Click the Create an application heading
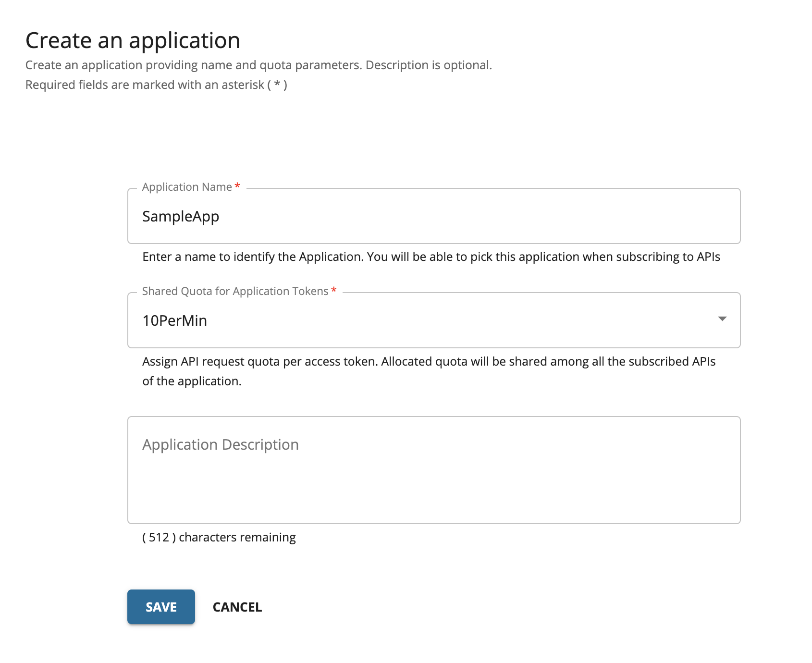Screen dimensions: 812x663 coord(133,40)
